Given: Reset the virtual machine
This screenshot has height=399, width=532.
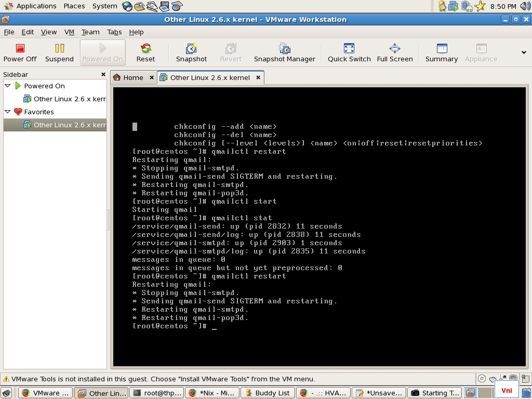Looking at the screenshot, I should point(145,52).
